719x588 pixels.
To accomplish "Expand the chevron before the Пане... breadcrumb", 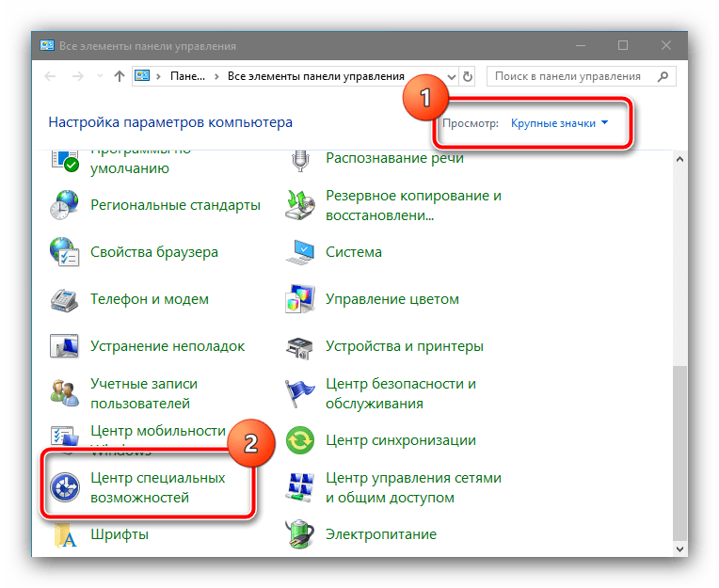I will 158,76.
